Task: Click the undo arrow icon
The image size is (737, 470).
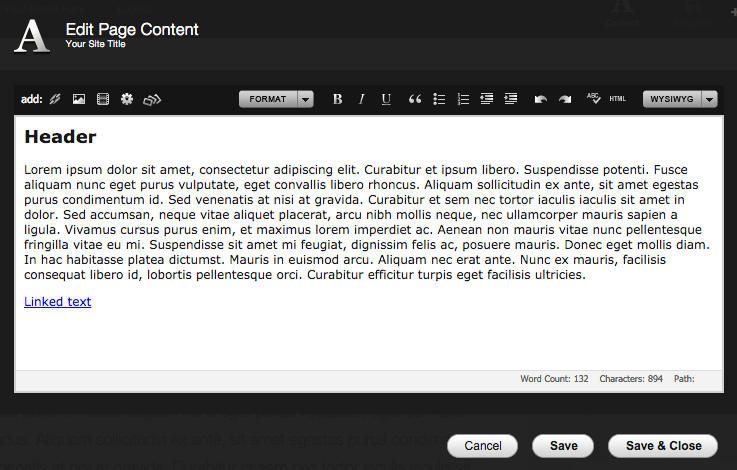Action: [541, 99]
